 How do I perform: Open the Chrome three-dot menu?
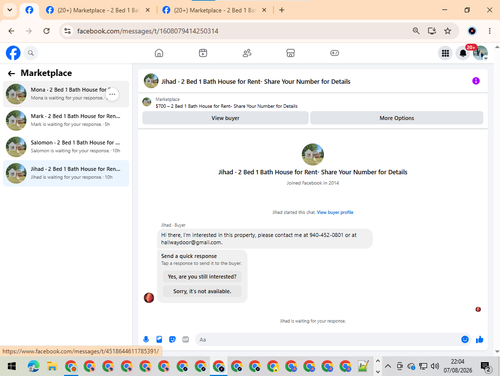[489, 31]
